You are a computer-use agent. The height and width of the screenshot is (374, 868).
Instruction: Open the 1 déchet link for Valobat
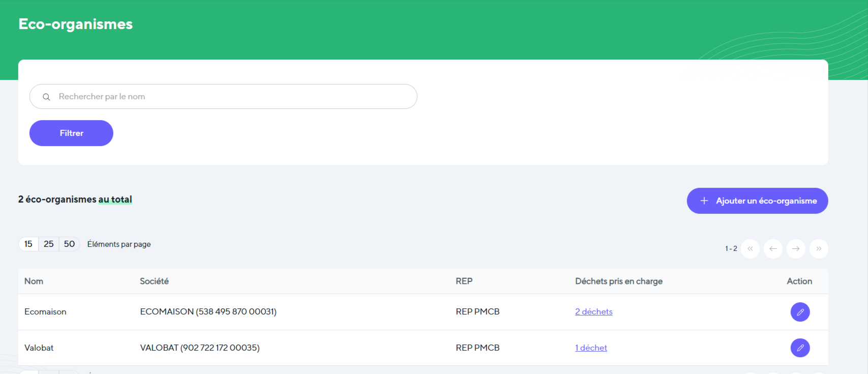pyautogui.click(x=591, y=348)
